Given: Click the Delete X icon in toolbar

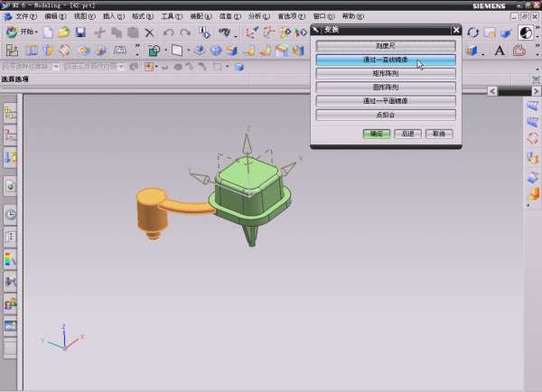Looking at the screenshot, I should point(150,33).
